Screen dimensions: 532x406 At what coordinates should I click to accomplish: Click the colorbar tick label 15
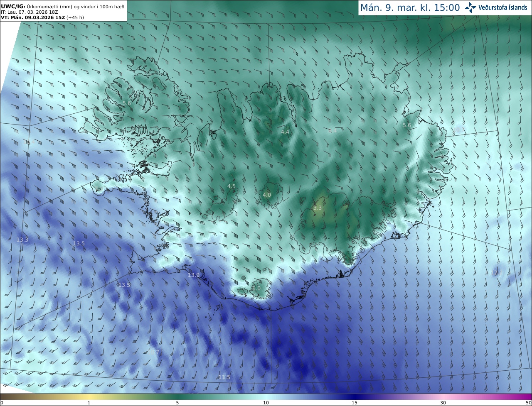tap(355, 403)
